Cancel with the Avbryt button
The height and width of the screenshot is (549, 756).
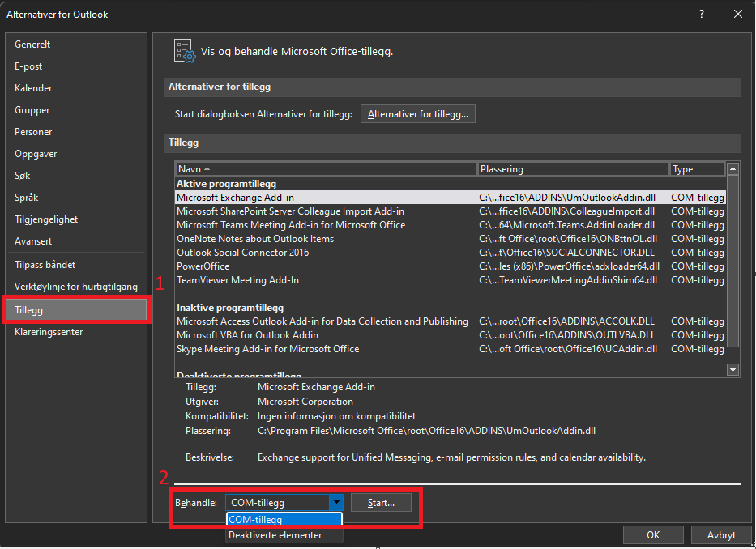[x=721, y=534]
